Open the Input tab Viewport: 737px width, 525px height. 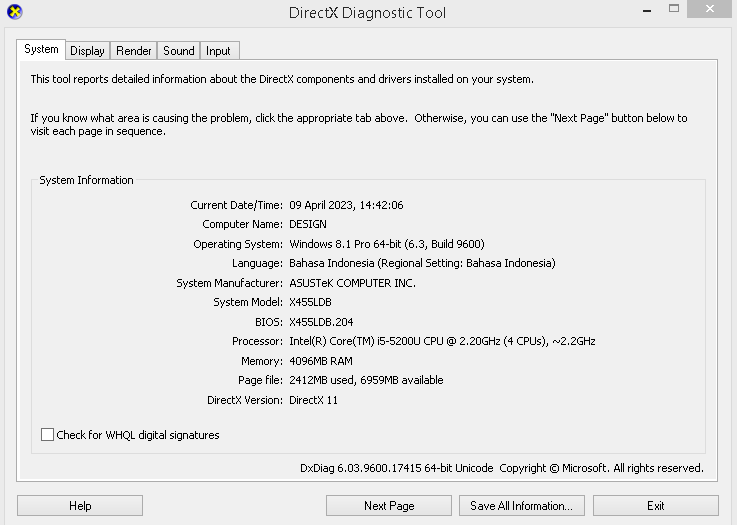(218, 51)
